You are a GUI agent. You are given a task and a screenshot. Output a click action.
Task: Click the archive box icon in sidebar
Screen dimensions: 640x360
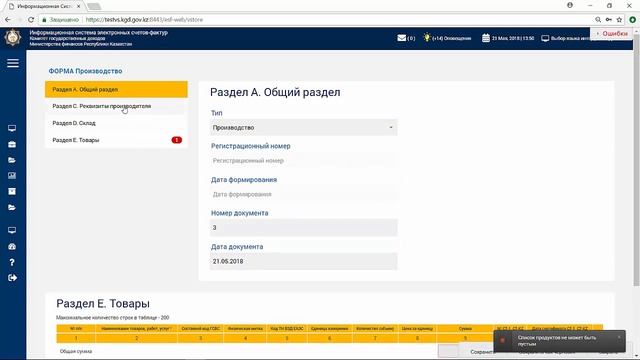tap(12, 191)
